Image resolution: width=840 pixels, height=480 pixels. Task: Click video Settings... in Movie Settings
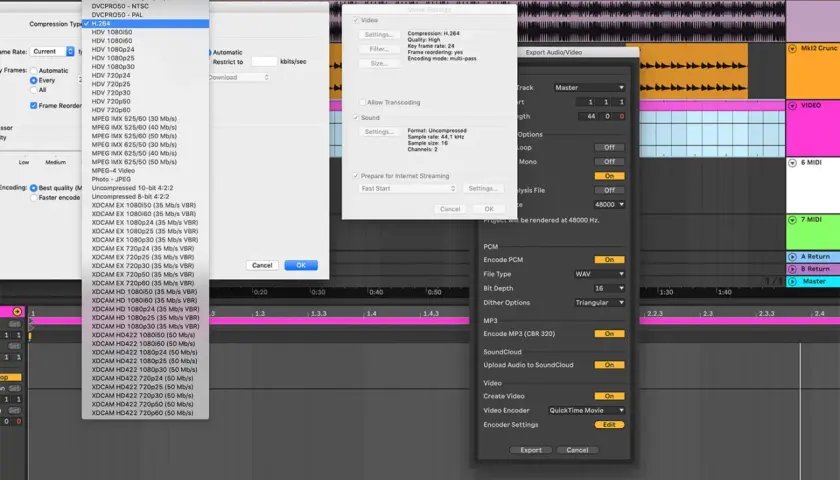pyautogui.click(x=379, y=35)
